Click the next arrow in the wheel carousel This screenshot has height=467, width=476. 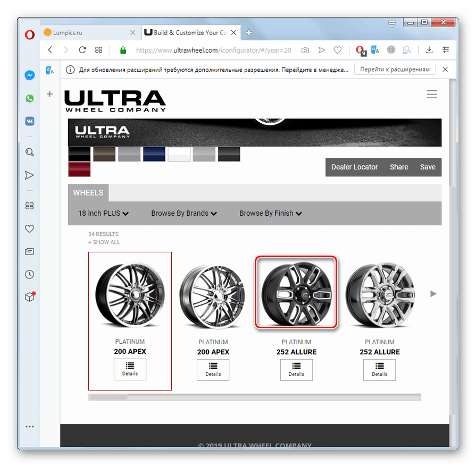[433, 293]
